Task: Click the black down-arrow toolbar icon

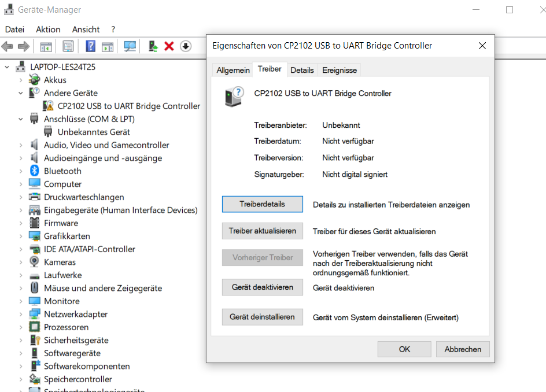Action: point(185,46)
